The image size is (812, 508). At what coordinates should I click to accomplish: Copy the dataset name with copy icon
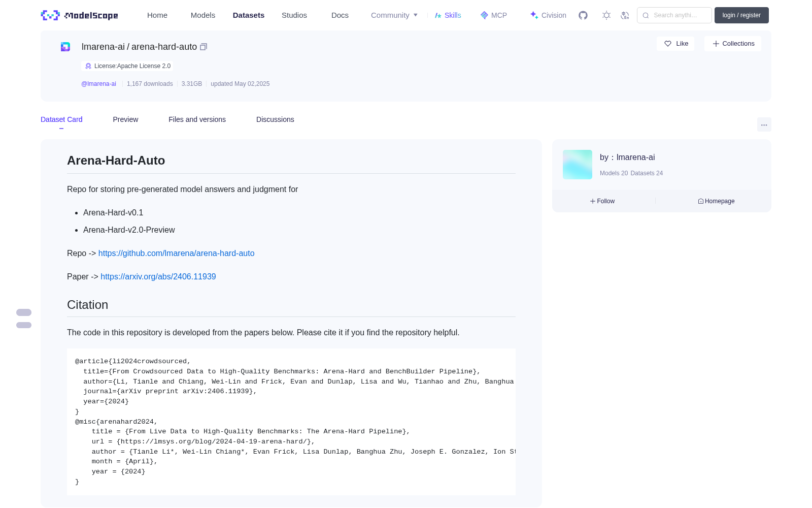tap(204, 47)
